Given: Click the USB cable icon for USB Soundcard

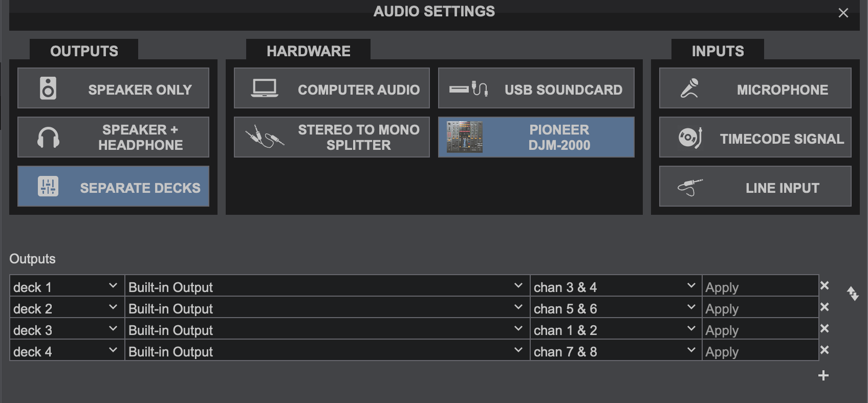Looking at the screenshot, I should coord(469,88).
